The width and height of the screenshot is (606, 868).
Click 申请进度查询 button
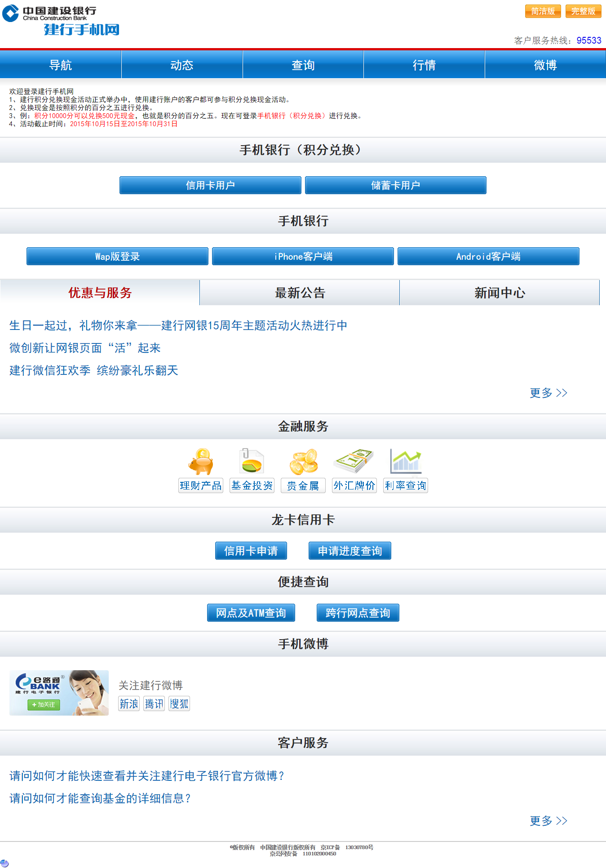click(350, 551)
